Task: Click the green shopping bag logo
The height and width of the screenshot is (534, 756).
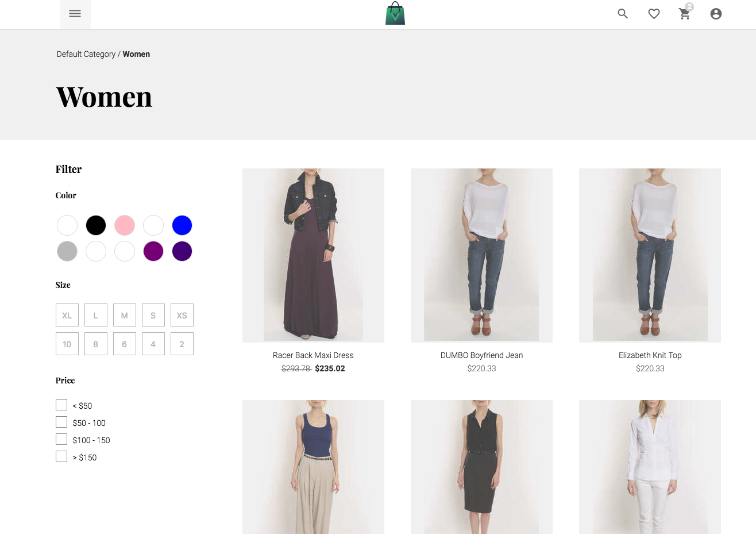Action: [395, 14]
